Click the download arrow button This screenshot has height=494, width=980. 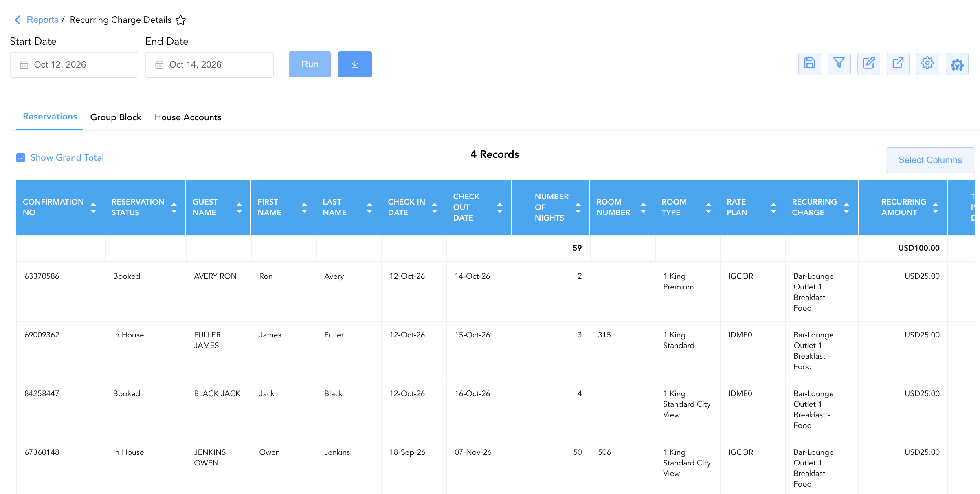355,64
